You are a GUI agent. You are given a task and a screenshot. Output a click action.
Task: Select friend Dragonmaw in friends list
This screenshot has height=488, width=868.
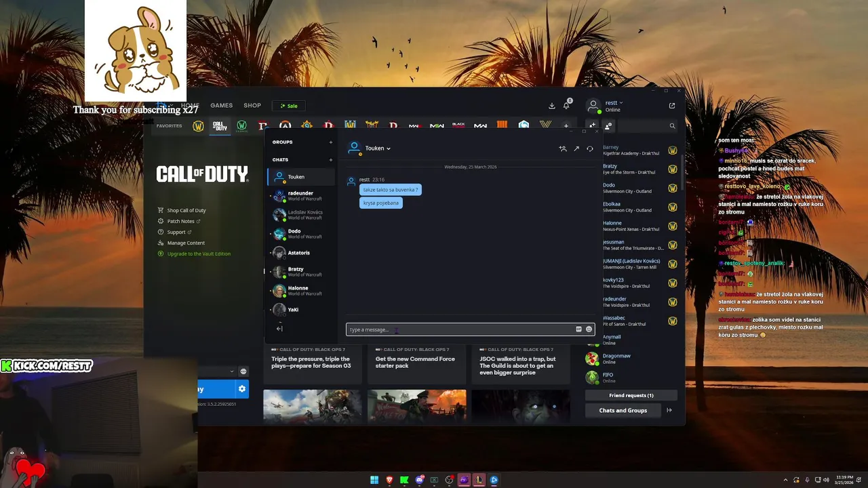(632, 359)
